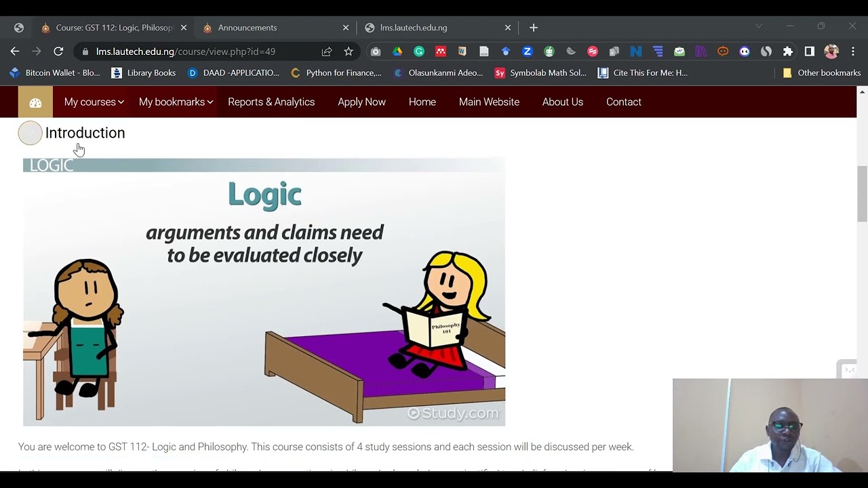Image resolution: width=868 pixels, height=488 pixels.
Task: Click the GST 112 welcome paragraph text
Action: 325,447
